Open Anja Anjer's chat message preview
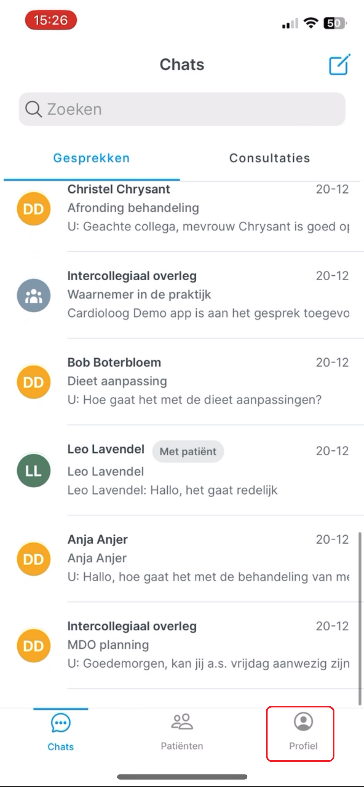The height and width of the screenshot is (787, 364). point(208,577)
